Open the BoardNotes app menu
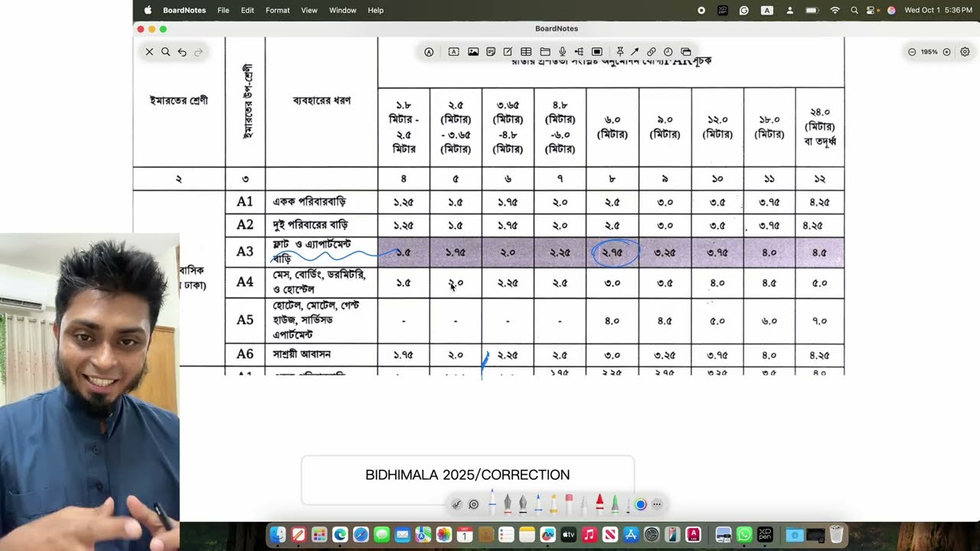This screenshot has height=551, width=980. coord(185,10)
